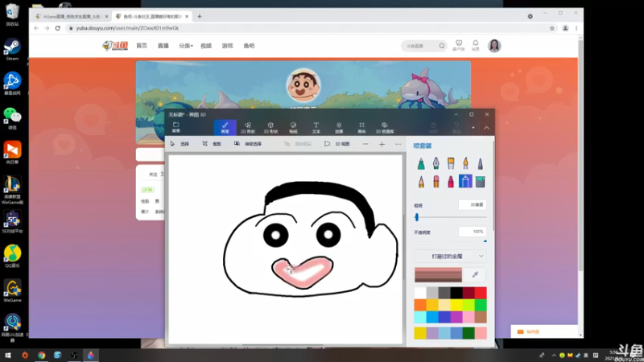644x362 pixels.
Task: Select the Marker brush in Paint 3D
Action: [421, 163]
